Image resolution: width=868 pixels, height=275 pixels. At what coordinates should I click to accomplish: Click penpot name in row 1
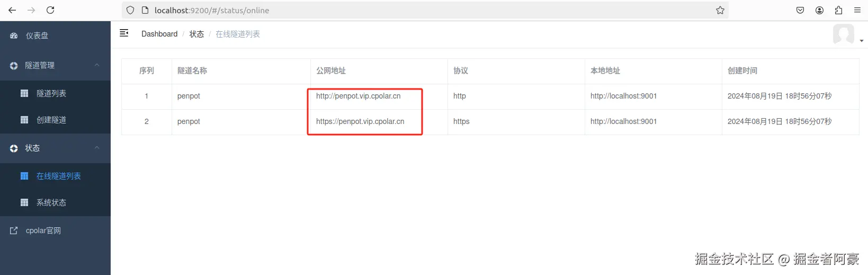(x=189, y=96)
